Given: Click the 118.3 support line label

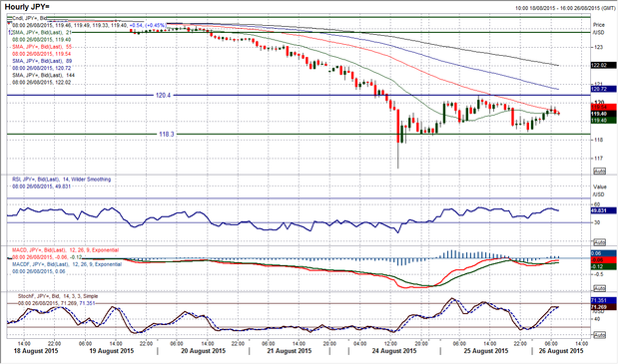Looking at the screenshot, I should [167, 135].
